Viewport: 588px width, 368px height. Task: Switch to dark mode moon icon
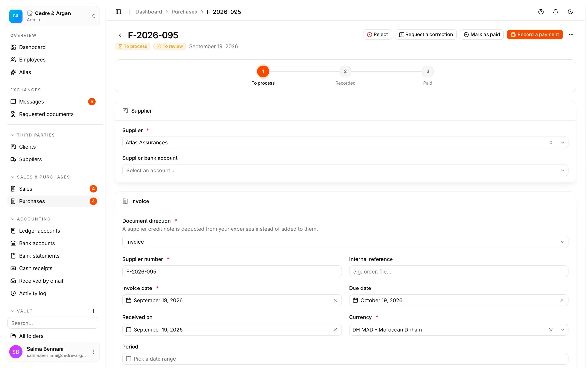570,12
